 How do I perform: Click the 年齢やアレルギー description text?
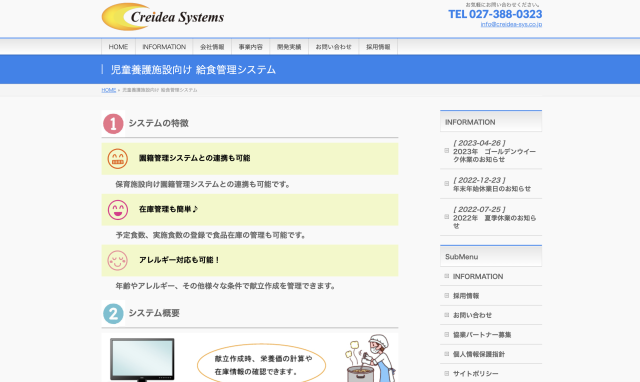[226, 286]
